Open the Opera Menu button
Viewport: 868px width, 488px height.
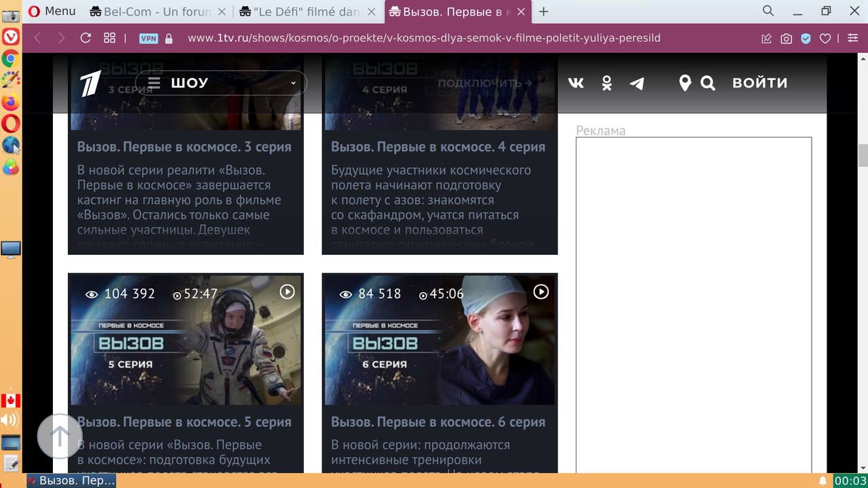[52, 11]
